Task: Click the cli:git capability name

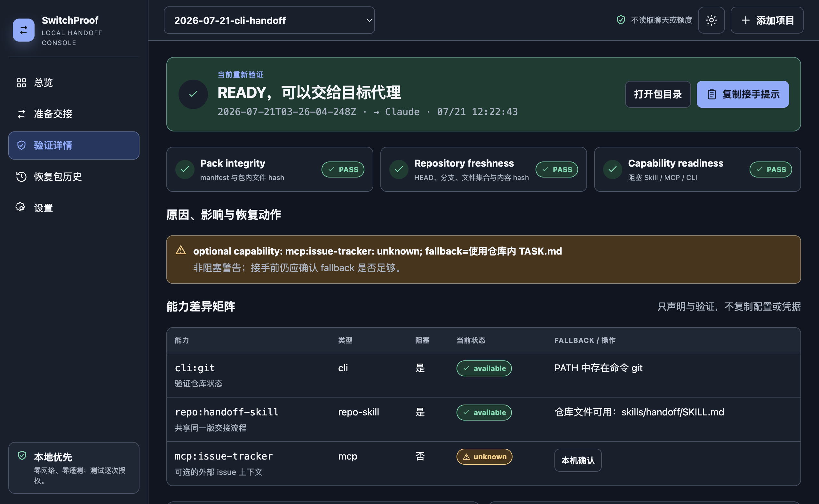Action: (x=195, y=368)
